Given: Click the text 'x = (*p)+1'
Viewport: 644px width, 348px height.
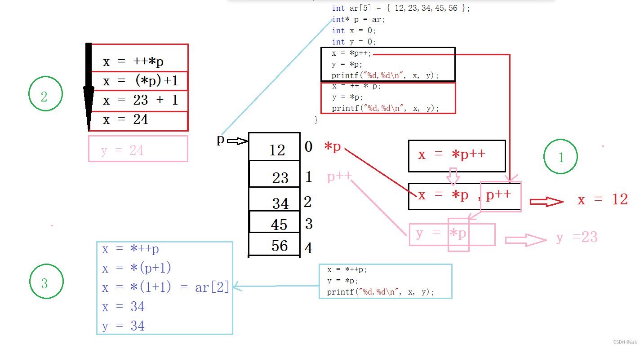Looking at the screenshot, I should click(140, 81).
